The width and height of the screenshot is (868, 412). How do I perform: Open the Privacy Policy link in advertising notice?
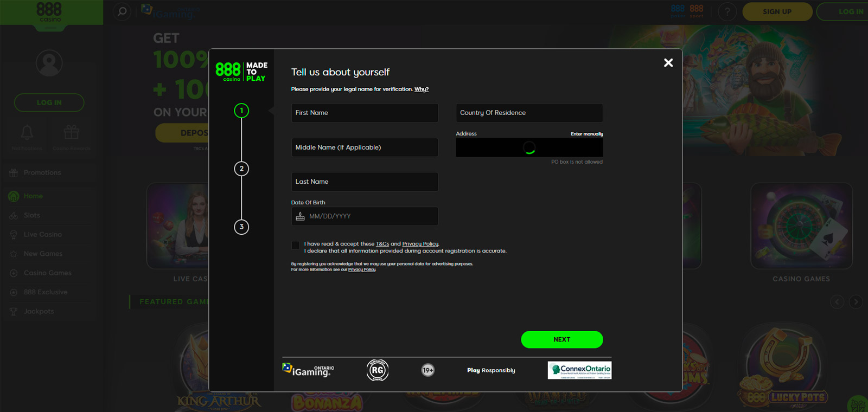[x=362, y=269]
